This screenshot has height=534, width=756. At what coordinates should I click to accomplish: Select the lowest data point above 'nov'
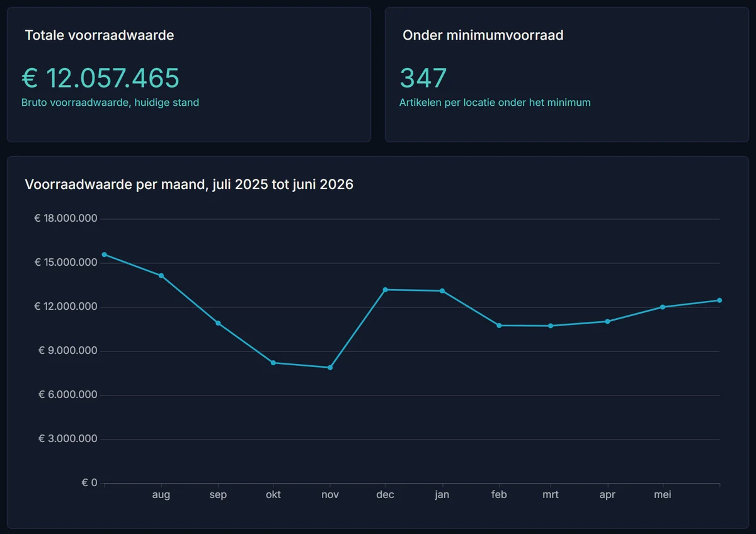tap(330, 367)
